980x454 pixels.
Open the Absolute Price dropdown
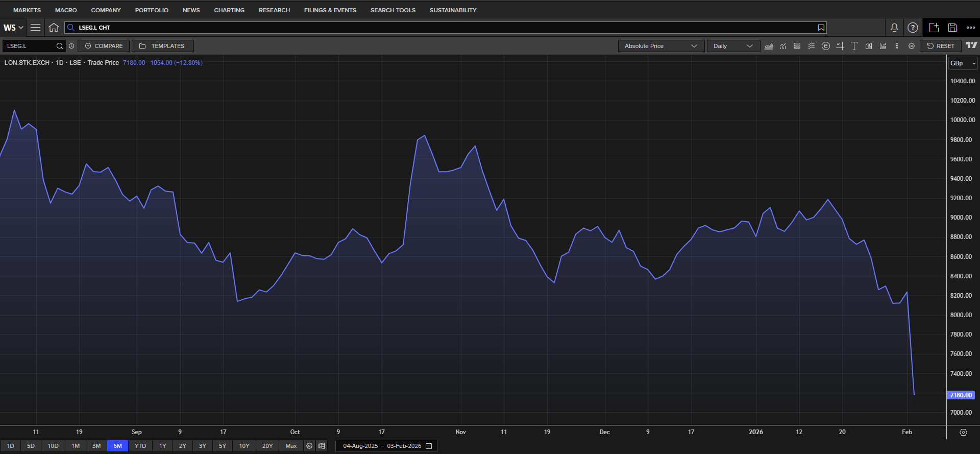coord(661,46)
